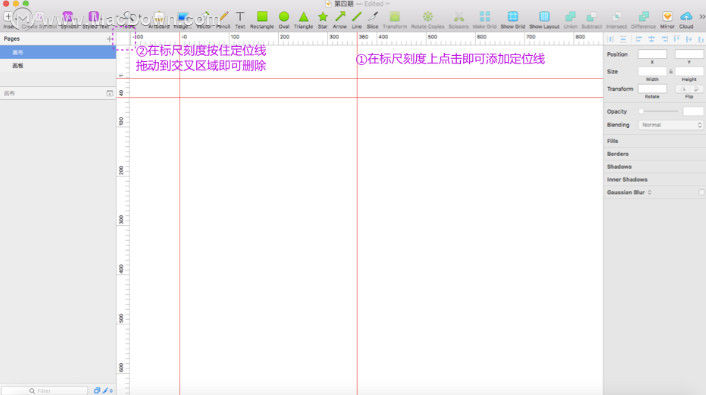Select the Artboard tool
The height and width of the screenshot is (395, 706).
click(159, 20)
